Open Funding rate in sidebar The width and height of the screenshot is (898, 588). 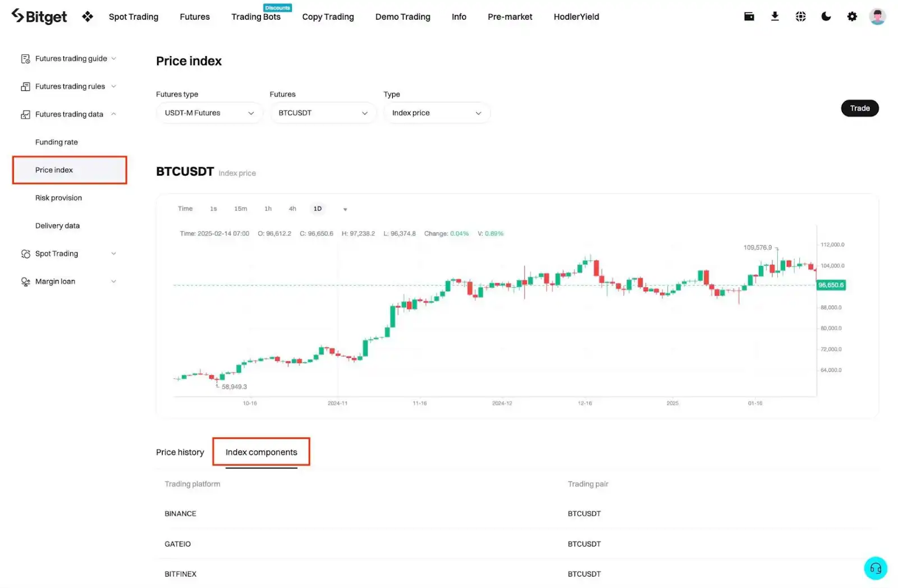click(x=57, y=142)
